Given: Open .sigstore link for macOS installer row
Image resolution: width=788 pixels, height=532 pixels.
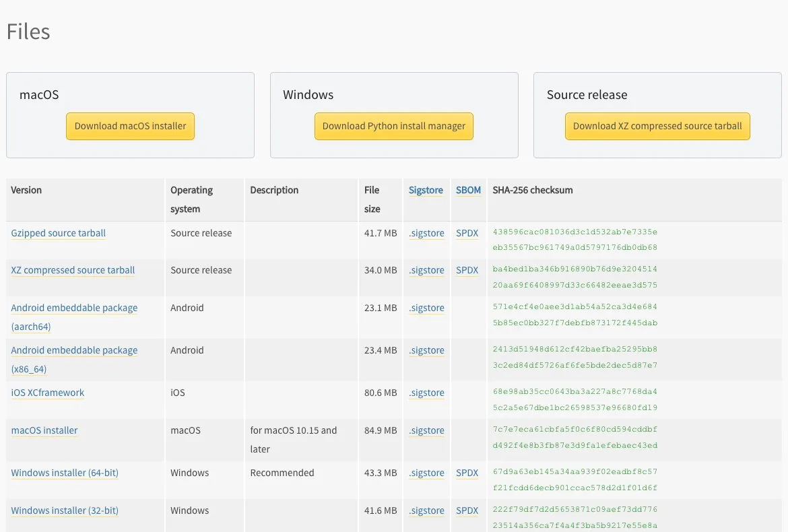Looking at the screenshot, I should 427,430.
